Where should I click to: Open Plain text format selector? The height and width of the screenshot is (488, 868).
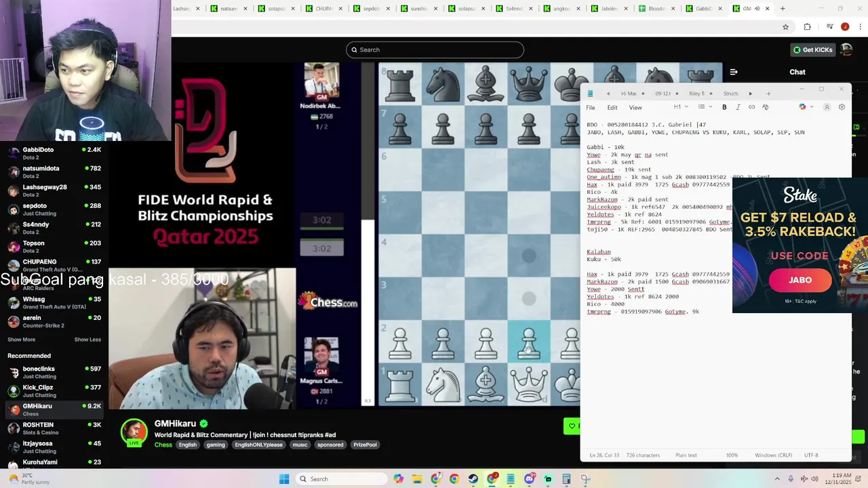(686, 455)
